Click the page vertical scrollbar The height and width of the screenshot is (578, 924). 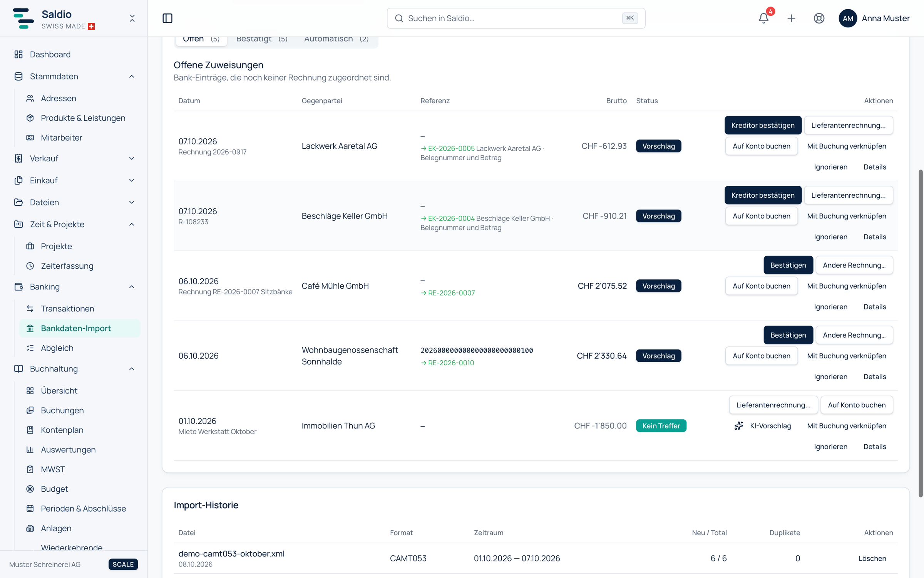tap(920, 333)
